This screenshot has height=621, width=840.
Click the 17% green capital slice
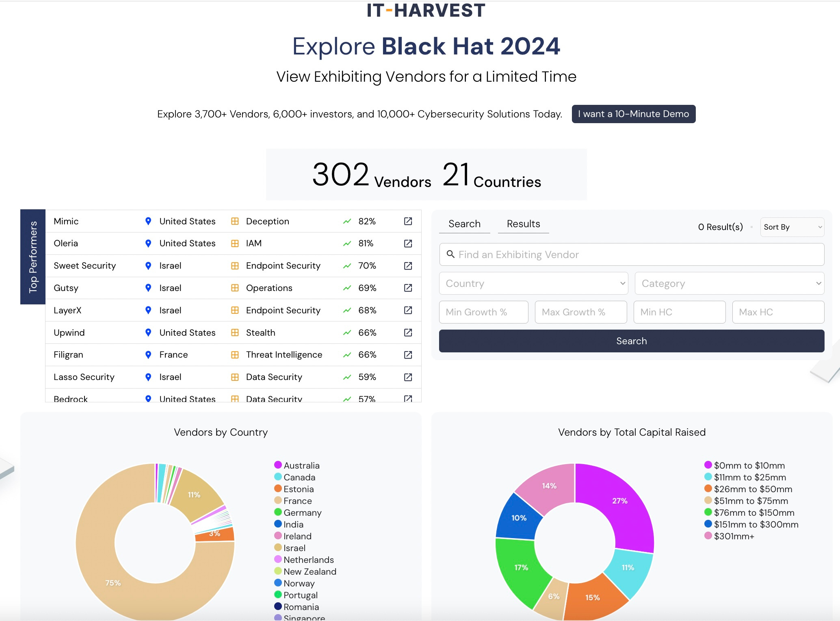click(521, 567)
